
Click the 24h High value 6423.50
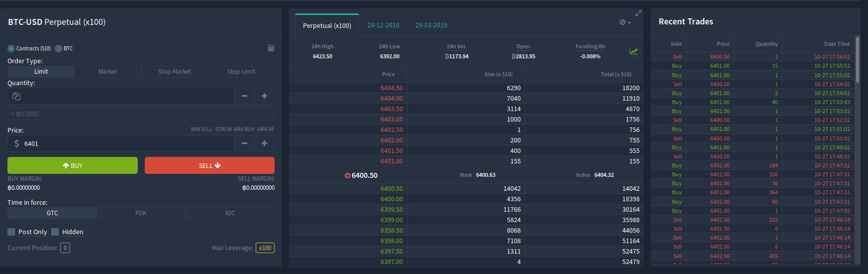(322, 56)
